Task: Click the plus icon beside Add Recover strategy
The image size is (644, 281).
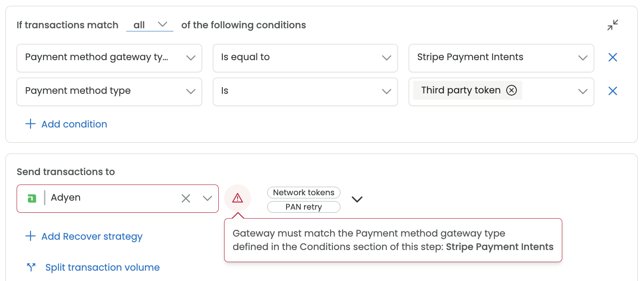Action: (x=31, y=236)
